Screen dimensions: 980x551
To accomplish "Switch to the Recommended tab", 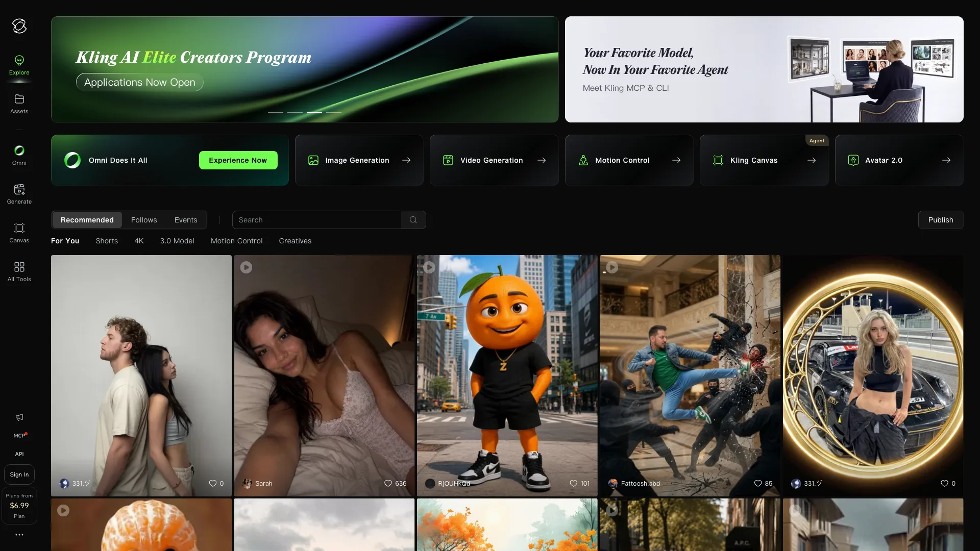I will [x=87, y=220].
